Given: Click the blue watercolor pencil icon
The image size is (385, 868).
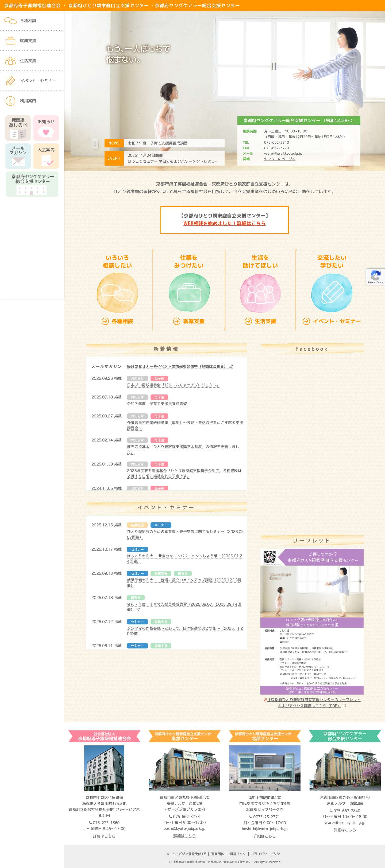Looking at the screenshot, I should (332, 292).
